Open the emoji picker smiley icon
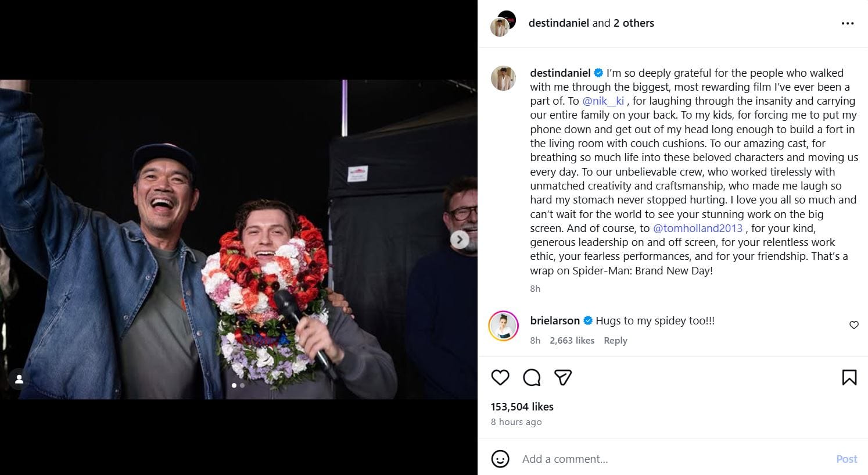The image size is (868, 475). 500,459
